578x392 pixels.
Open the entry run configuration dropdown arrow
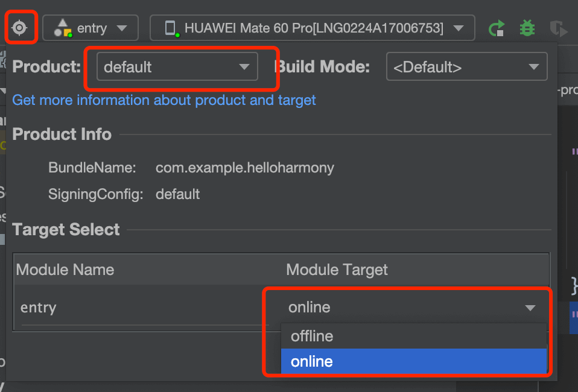click(x=122, y=28)
